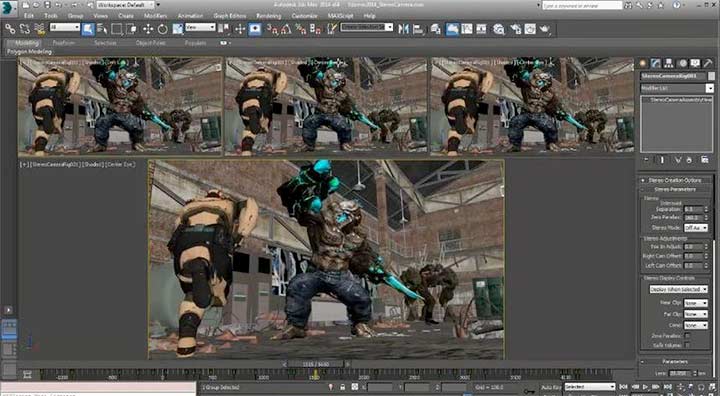This screenshot has height=396, width=720.
Task: Open the Near Clip dropdown
Action: pyautogui.click(x=696, y=303)
